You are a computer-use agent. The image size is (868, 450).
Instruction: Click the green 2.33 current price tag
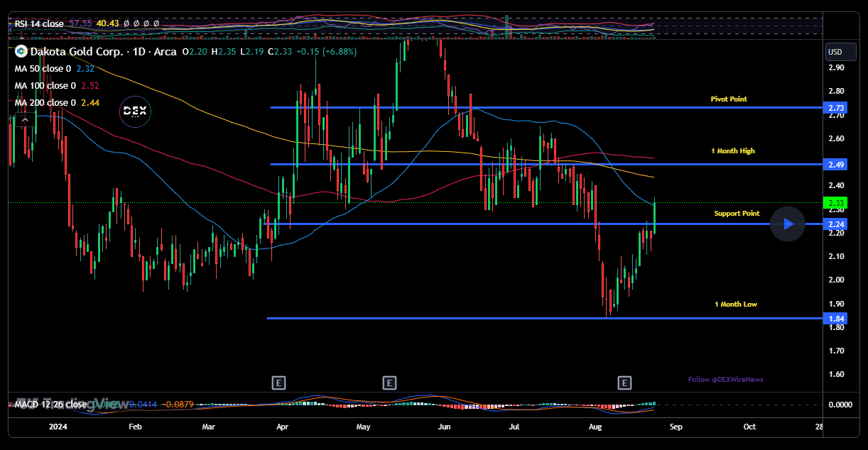pyautogui.click(x=836, y=203)
